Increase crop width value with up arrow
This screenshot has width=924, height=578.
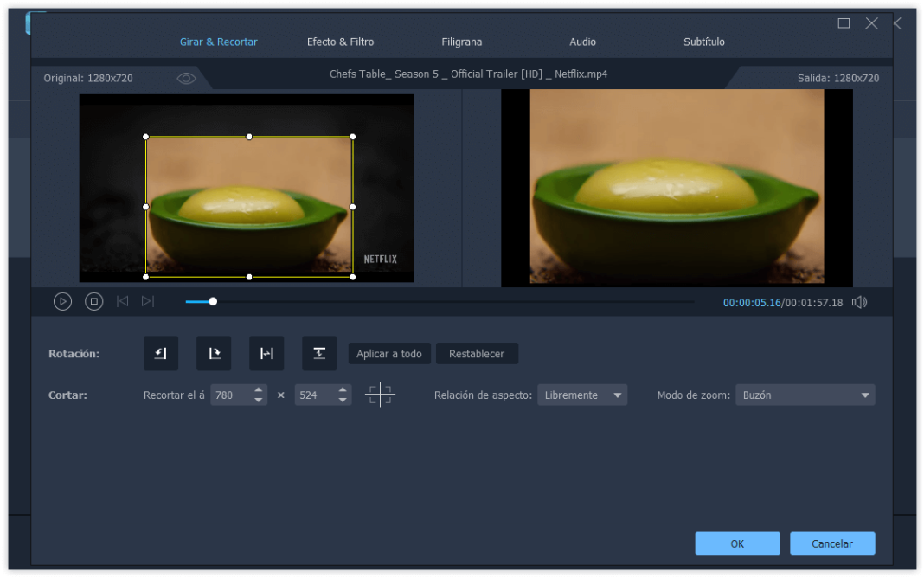click(258, 390)
